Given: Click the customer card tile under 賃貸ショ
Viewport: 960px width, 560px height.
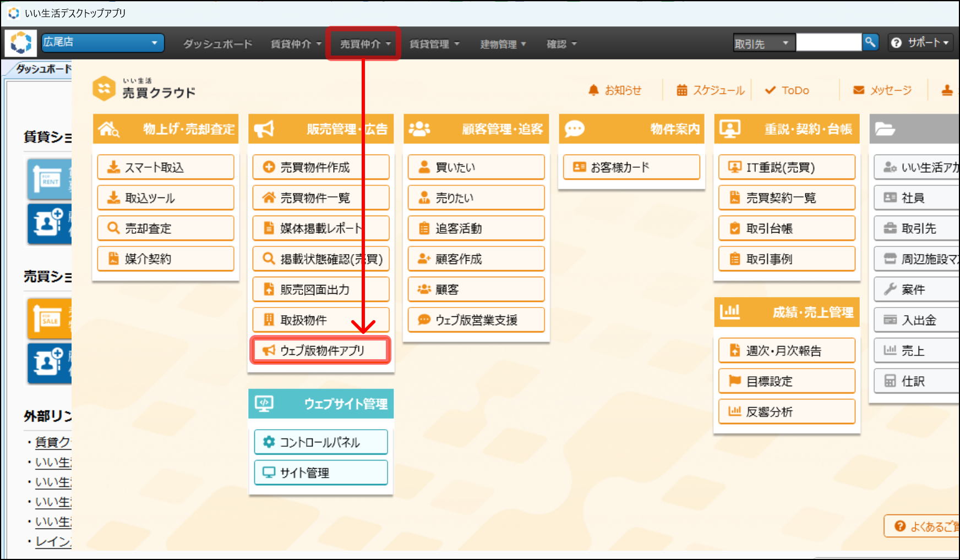Looking at the screenshot, I should (50, 224).
